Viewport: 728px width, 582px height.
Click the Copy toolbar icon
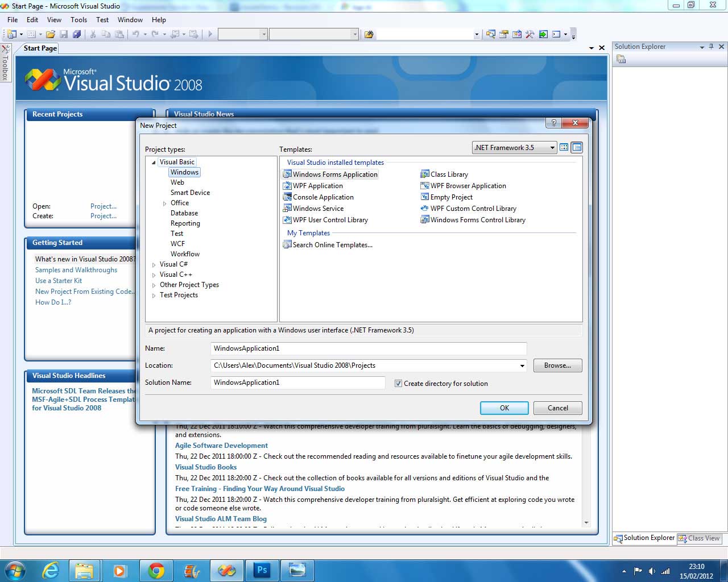[106, 34]
